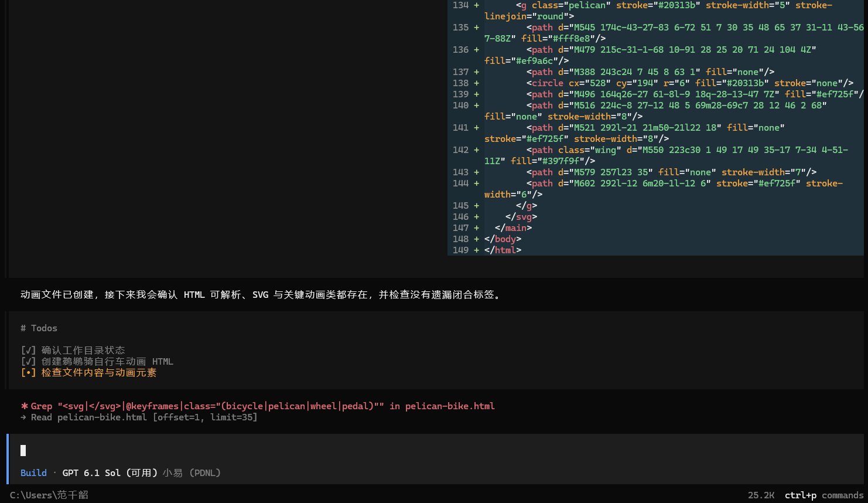Image resolution: width=868 pixels, height=503 pixels.
Task: Click the Build agent mode label
Action: (33, 473)
